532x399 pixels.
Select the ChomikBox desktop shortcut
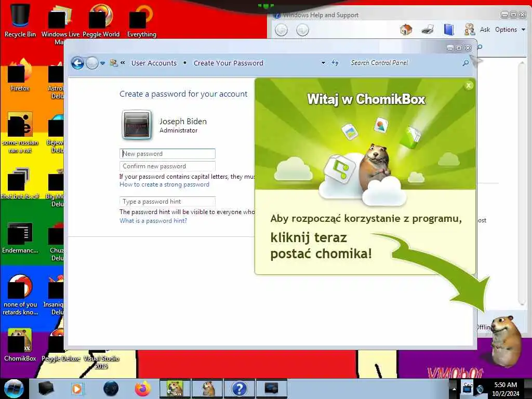point(20,345)
